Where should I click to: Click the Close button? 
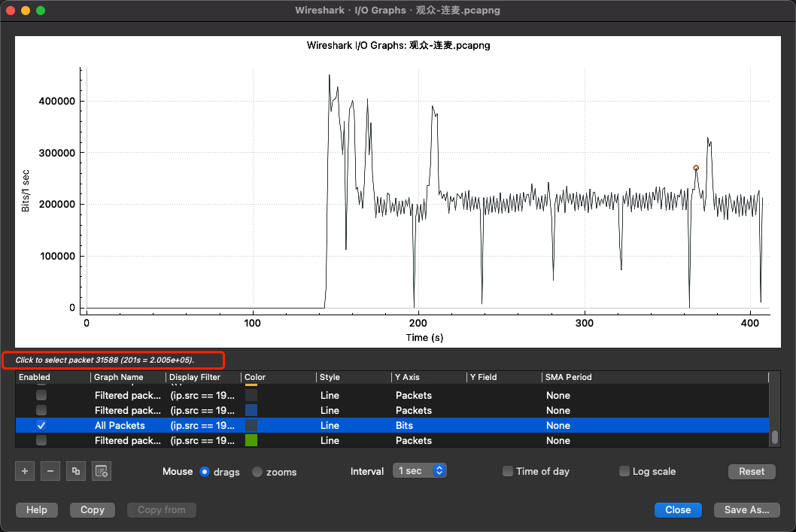[x=678, y=509]
